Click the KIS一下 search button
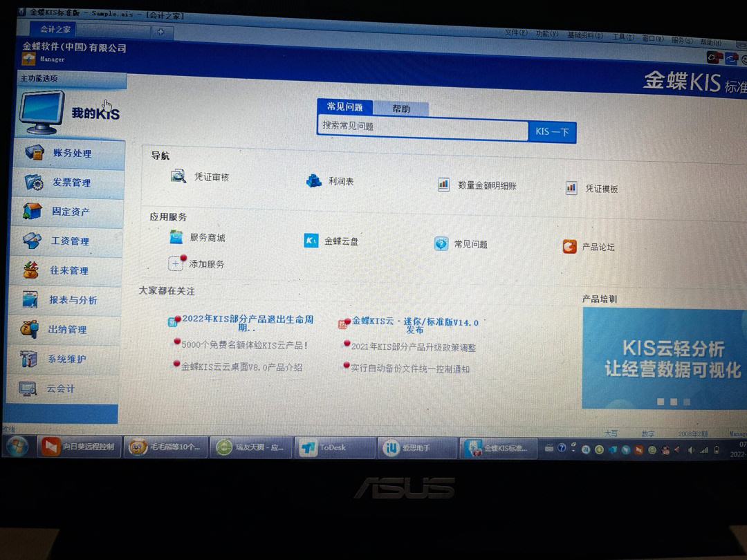This screenshot has height=560, width=747. coord(552,131)
